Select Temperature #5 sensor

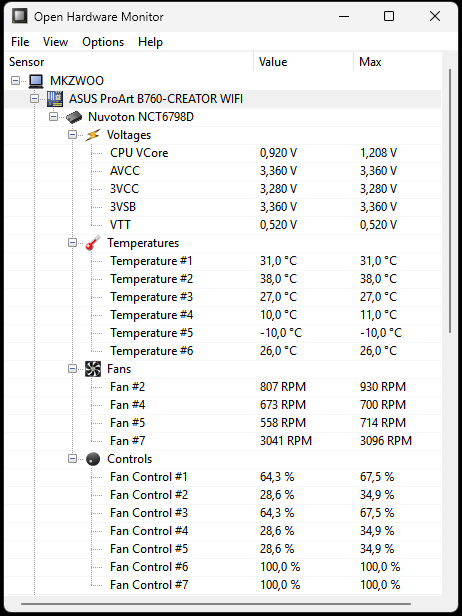point(223,333)
